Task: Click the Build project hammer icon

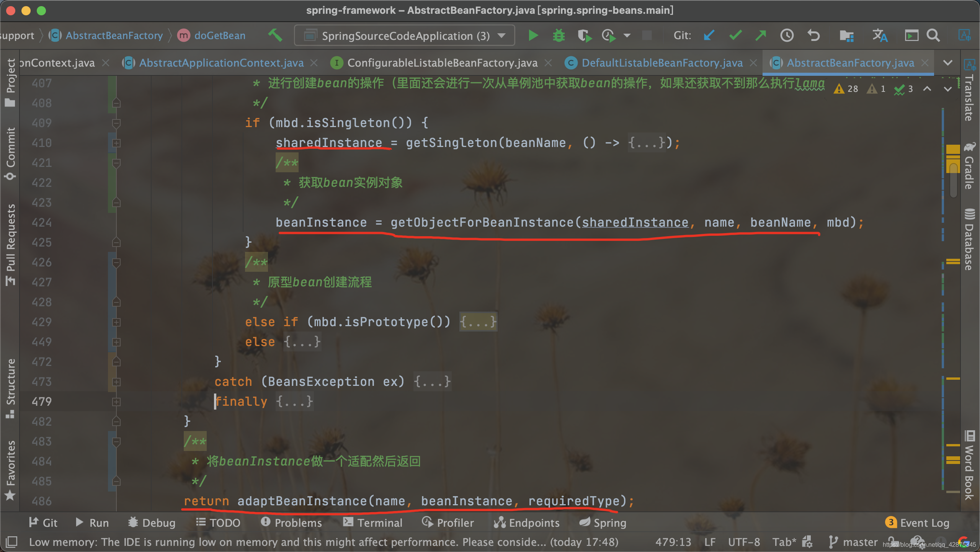Action: [x=275, y=36]
